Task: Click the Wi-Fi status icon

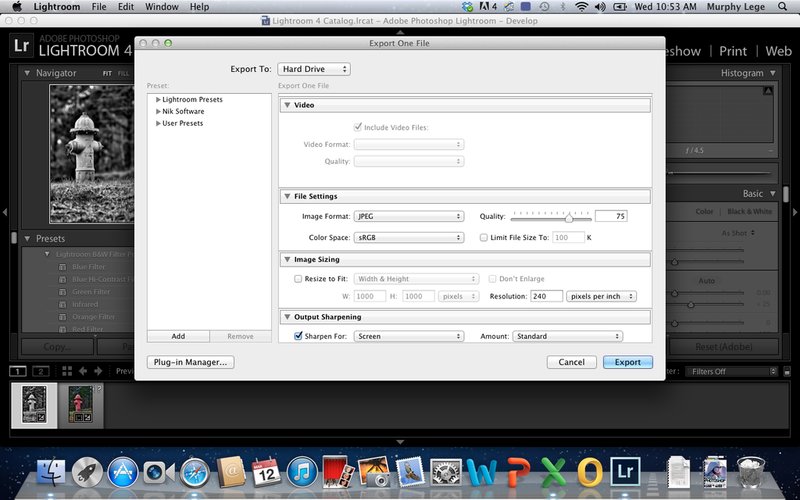Action: tap(581, 7)
